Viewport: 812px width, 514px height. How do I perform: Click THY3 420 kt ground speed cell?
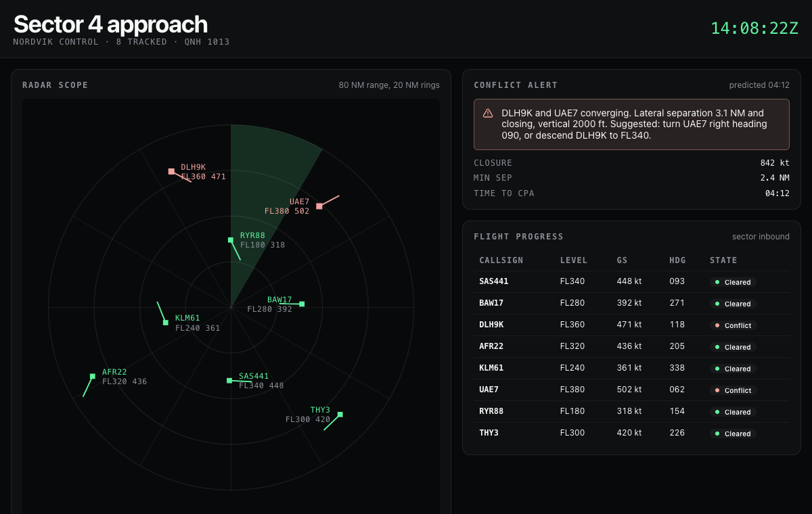point(629,433)
